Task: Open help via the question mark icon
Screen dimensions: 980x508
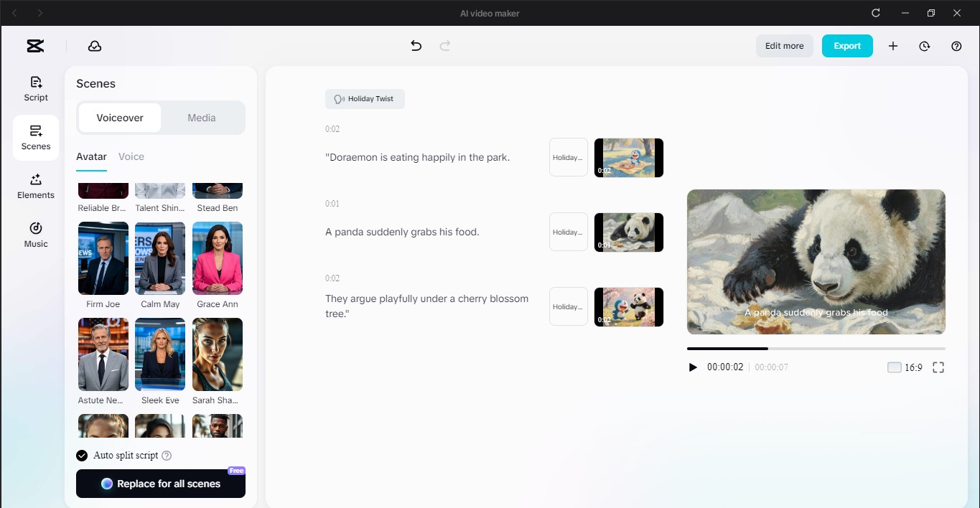Action: click(956, 45)
